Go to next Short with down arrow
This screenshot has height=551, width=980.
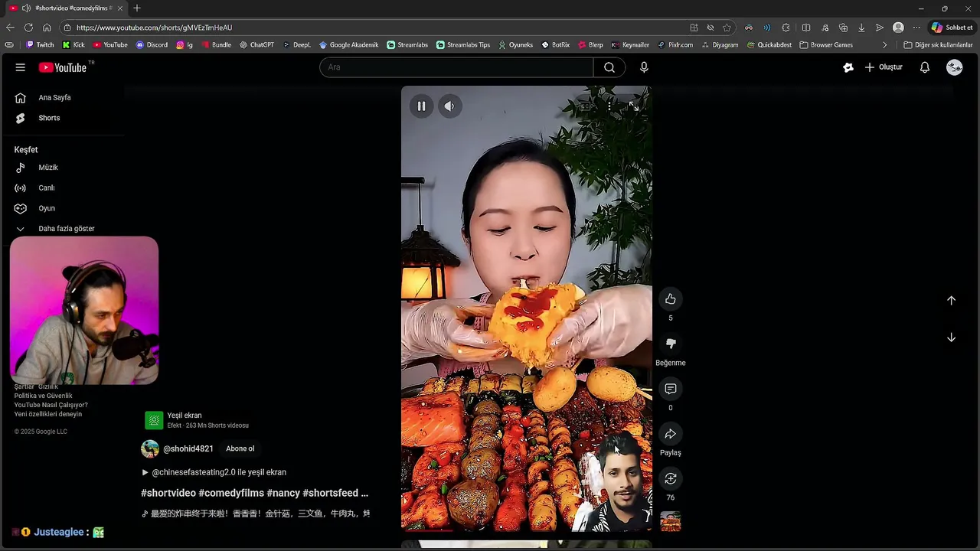pos(951,337)
